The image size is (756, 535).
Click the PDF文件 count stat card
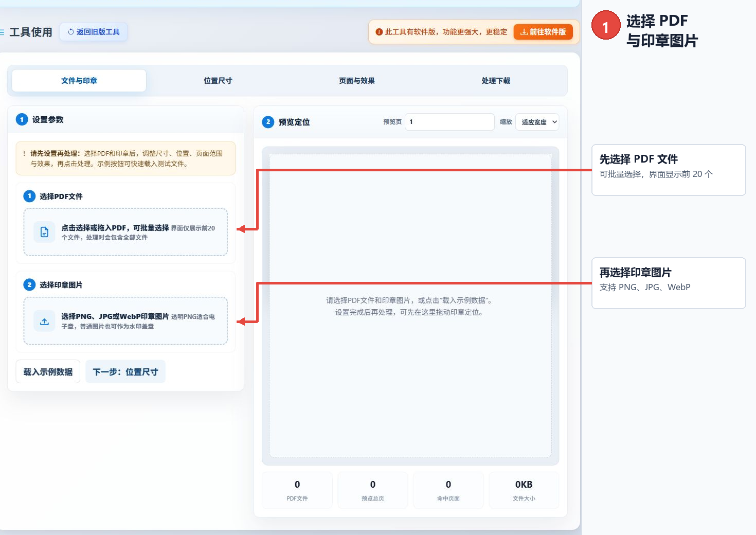(297, 490)
